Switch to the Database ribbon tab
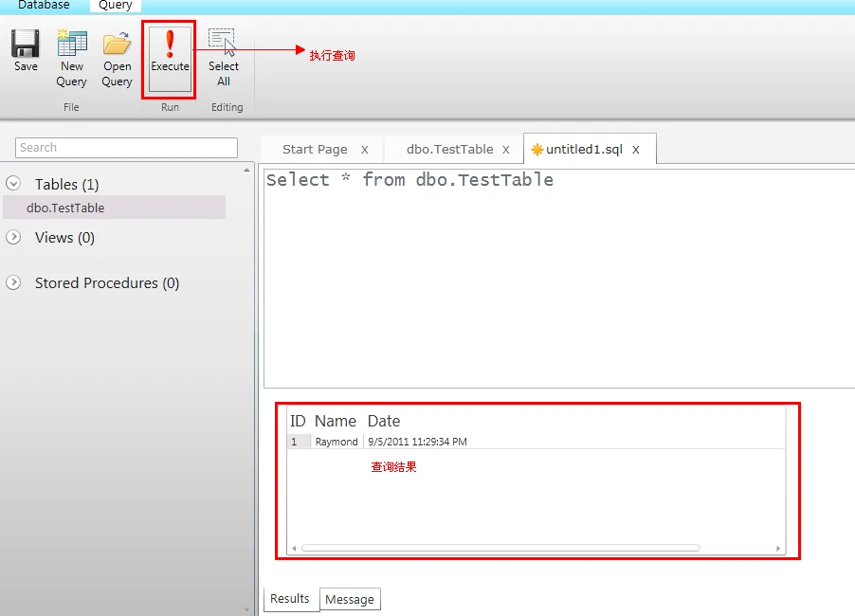855x616 pixels. click(44, 6)
